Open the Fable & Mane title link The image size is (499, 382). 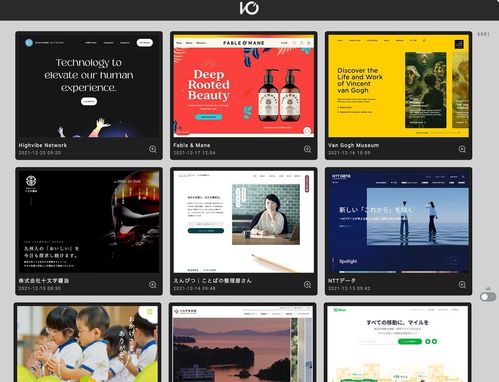pyautogui.click(x=192, y=145)
